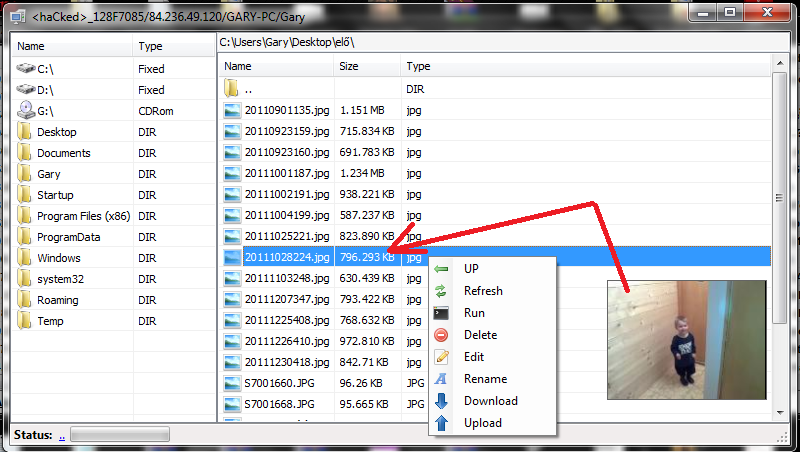Image resolution: width=800 pixels, height=452 pixels.
Task: Click the C:\ hard drive icon
Action: [x=26, y=68]
